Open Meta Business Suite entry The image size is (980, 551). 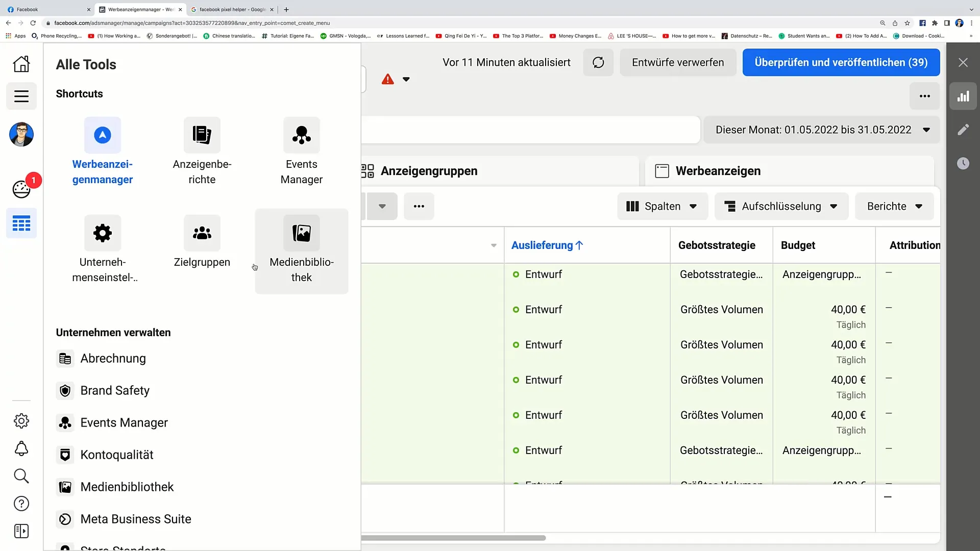click(x=124, y=519)
